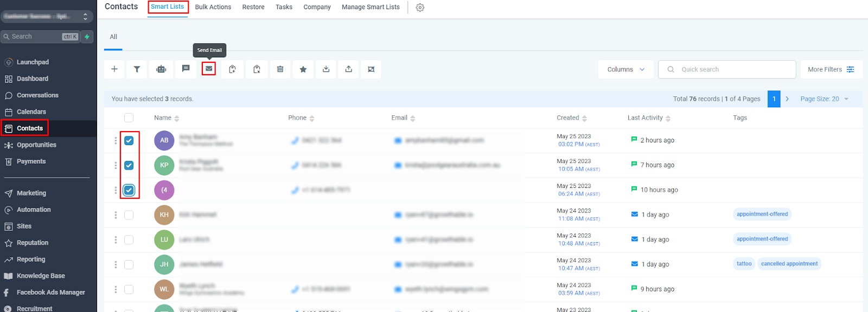Tick the checkbox for KH contact row
Screen dimensions: 868x312
click(x=129, y=215)
